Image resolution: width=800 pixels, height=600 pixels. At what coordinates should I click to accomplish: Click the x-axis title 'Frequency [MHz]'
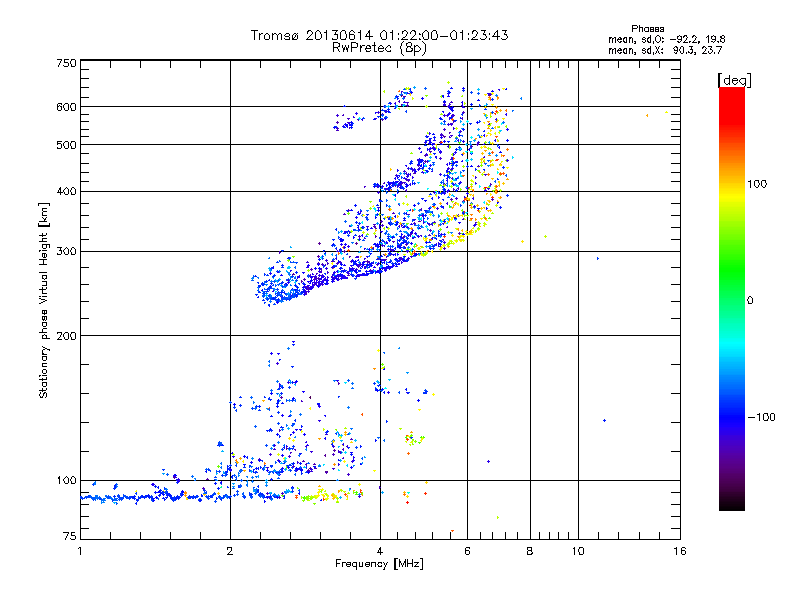tap(379, 564)
